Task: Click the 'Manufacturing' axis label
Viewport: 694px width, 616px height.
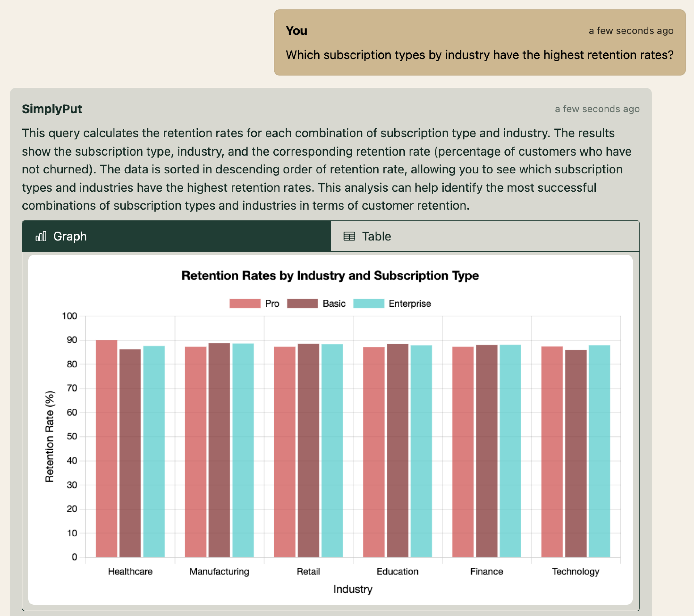Action: pyautogui.click(x=219, y=571)
